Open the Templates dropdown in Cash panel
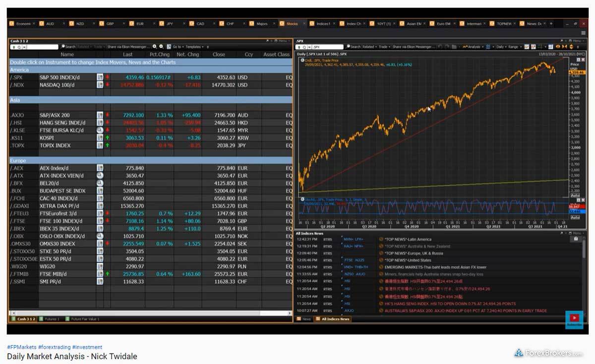The width and height of the screenshot is (595, 364). [x=193, y=47]
